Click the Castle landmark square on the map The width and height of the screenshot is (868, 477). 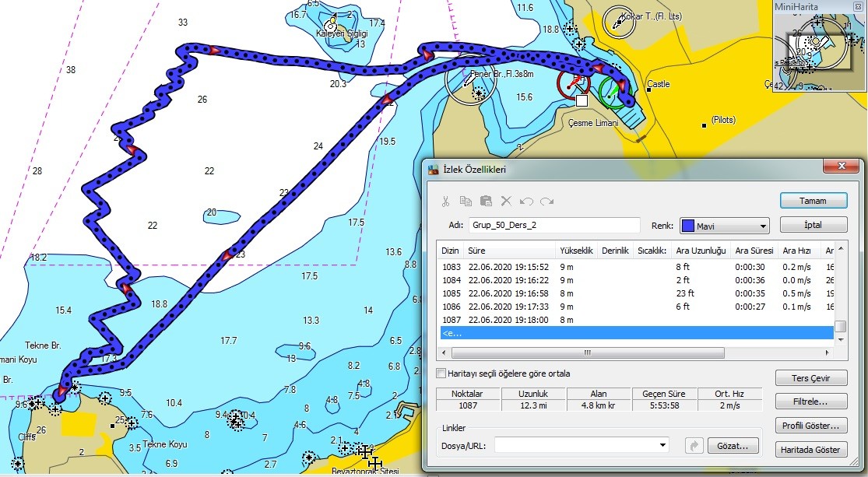coord(648,89)
